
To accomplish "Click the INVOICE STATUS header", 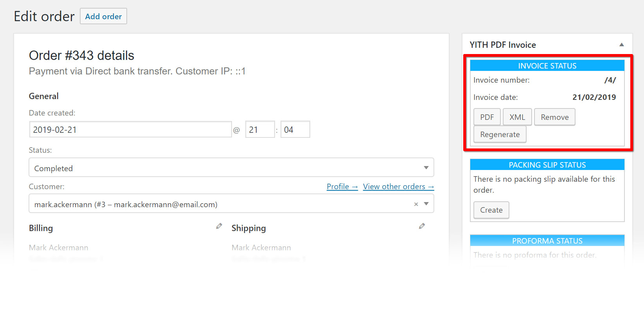I will click(x=547, y=65).
